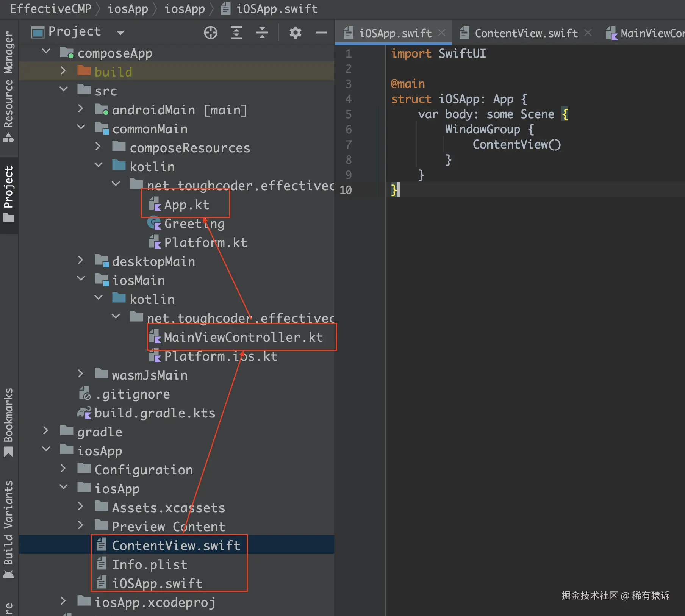
Task: Expand the build folder
Action: point(63,71)
